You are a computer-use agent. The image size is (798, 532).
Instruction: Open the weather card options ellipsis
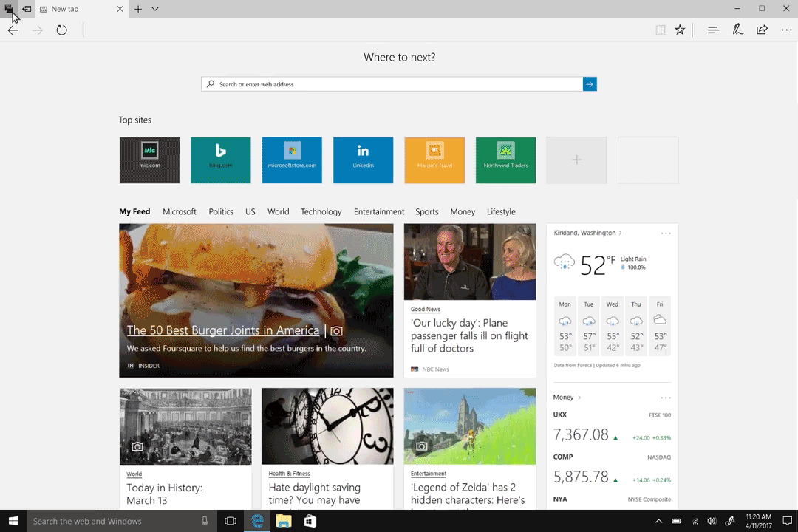666,232
